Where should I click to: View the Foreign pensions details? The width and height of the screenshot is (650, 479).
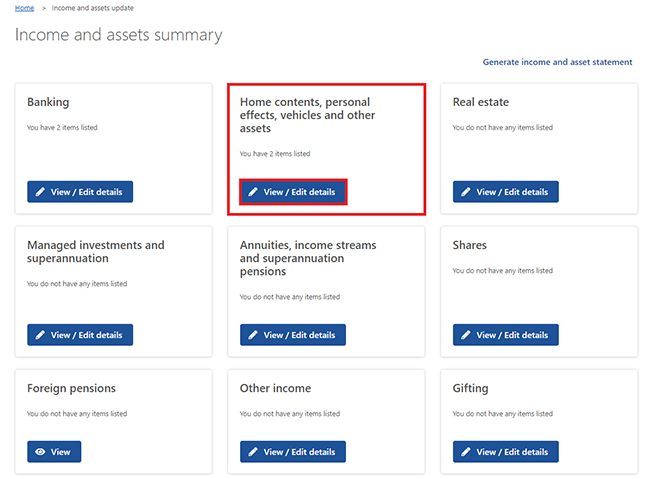54,452
